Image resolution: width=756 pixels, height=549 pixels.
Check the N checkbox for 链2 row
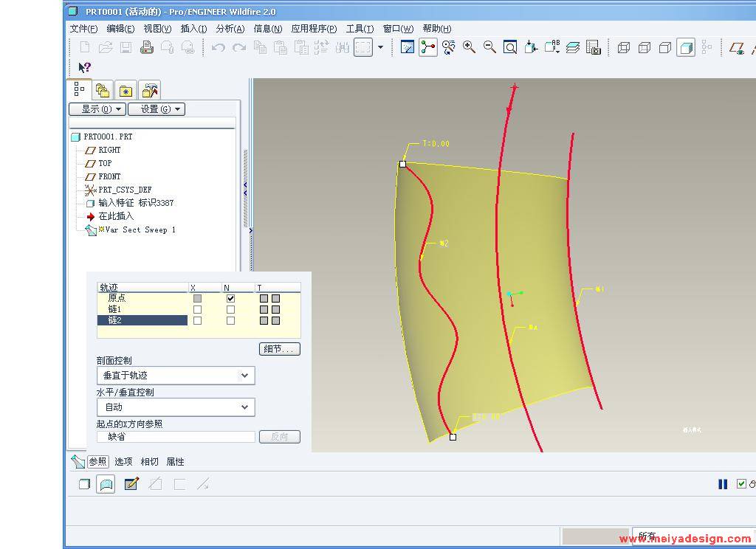[230, 321]
